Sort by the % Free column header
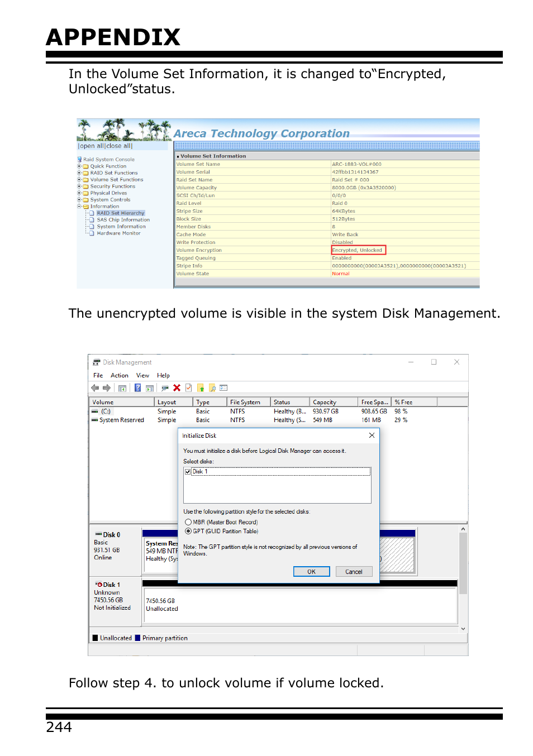 click(414, 403)
